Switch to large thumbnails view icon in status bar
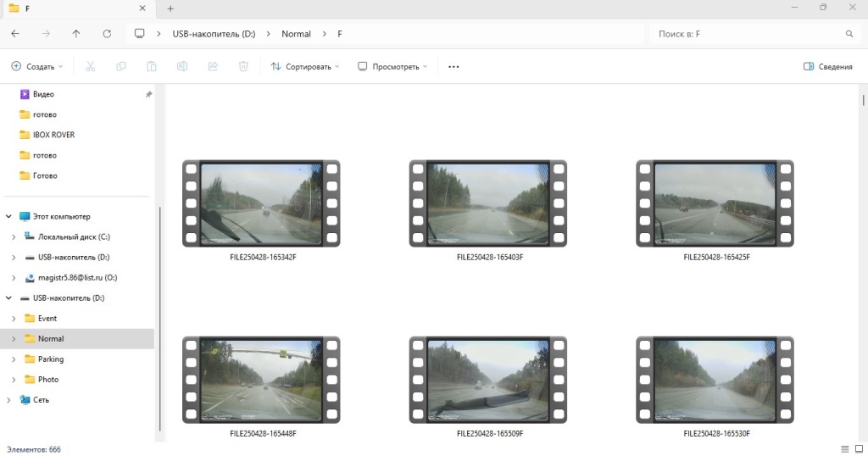This screenshot has width=868, height=456. (860, 449)
